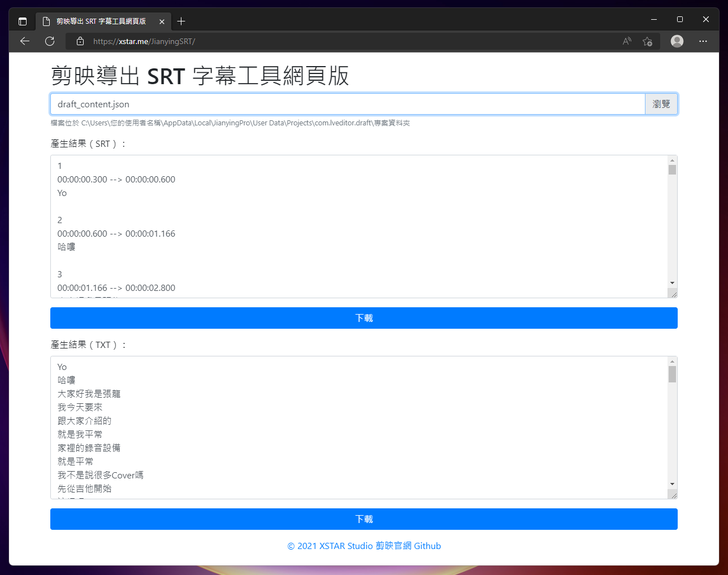Open the Read Aloud feature icon
This screenshot has width=728, height=575.
tap(627, 41)
